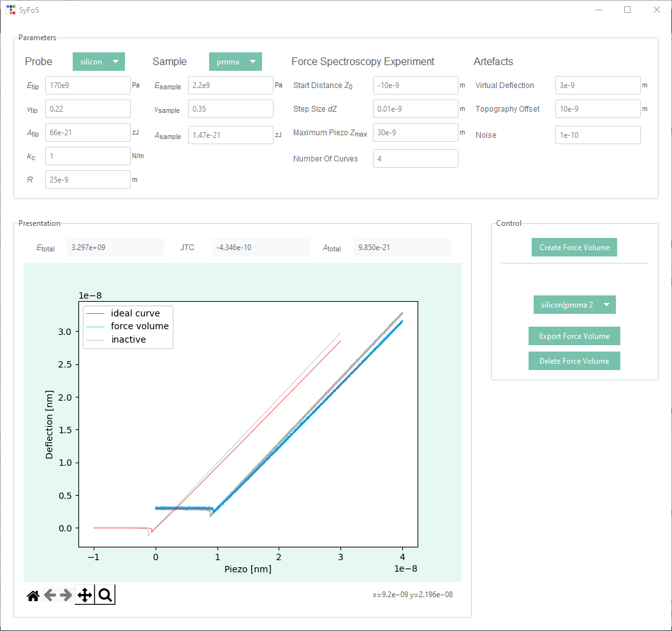Reset the plot with the Home icon

click(33, 595)
